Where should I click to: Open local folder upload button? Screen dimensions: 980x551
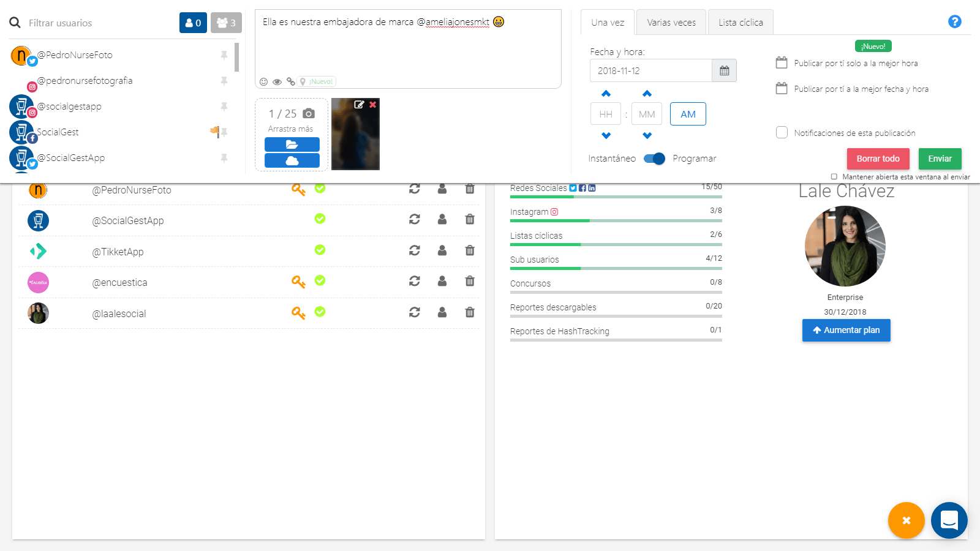point(292,144)
